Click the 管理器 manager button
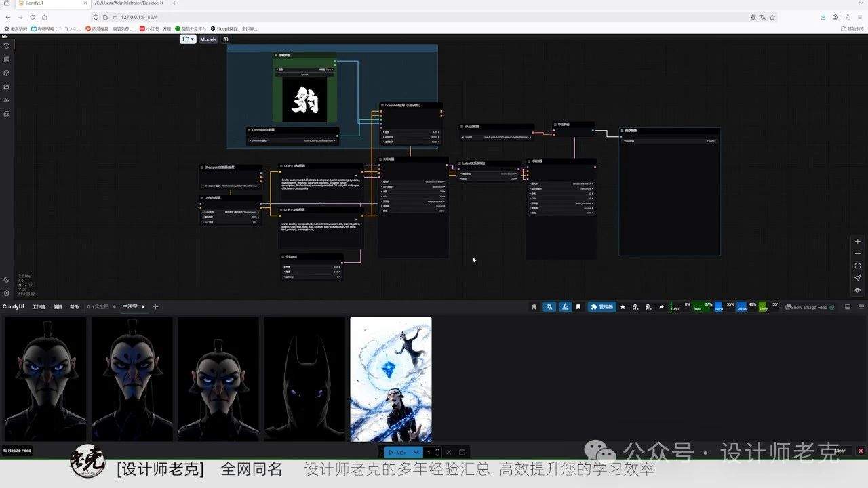Image resolution: width=868 pixels, height=488 pixels. 602,307
